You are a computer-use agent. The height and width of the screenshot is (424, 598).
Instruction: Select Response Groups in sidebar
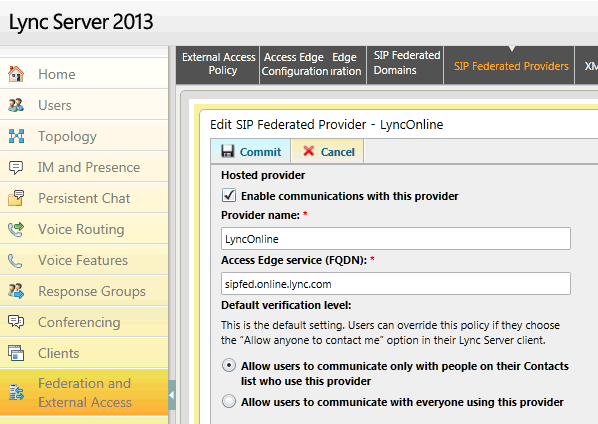tap(84, 291)
